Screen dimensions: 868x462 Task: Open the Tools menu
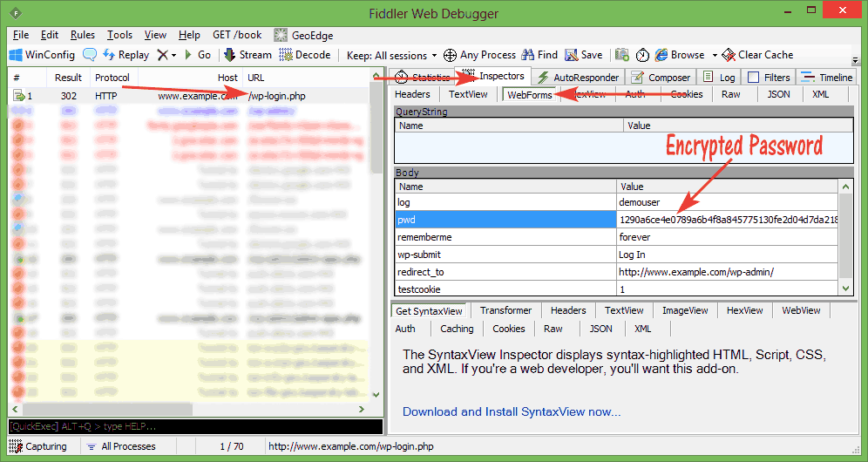click(119, 35)
